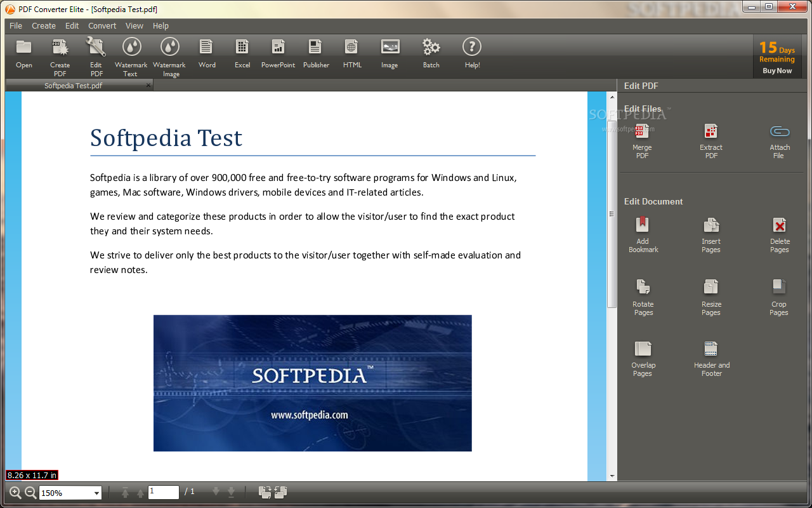Open the Convert menu
Viewport: 812px width, 508px height.
[102, 26]
